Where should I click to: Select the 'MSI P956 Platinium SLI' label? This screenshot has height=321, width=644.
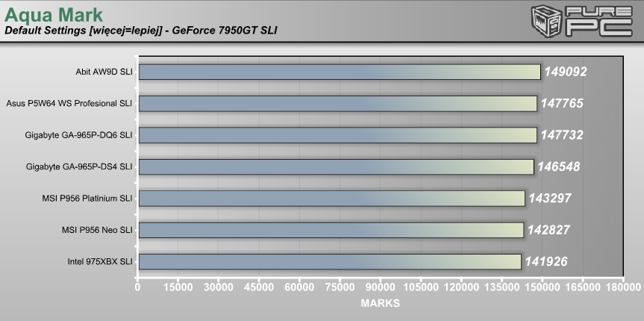87,199
